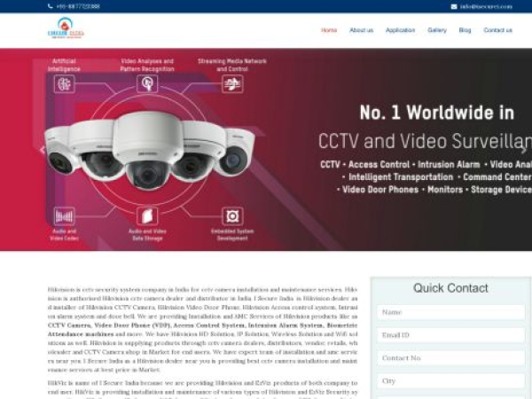Click the I Secure India logo
This screenshot has width=532, height=399.
(66, 30)
